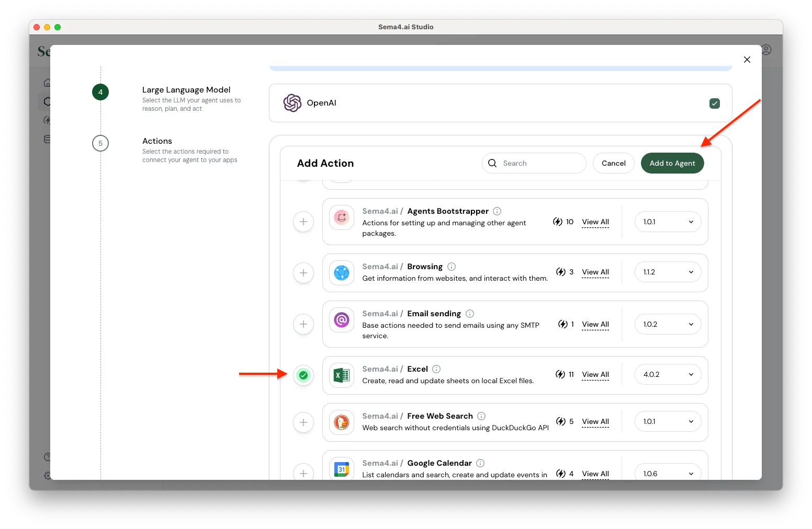Jump to step 5 Actions

(x=100, y=143)
